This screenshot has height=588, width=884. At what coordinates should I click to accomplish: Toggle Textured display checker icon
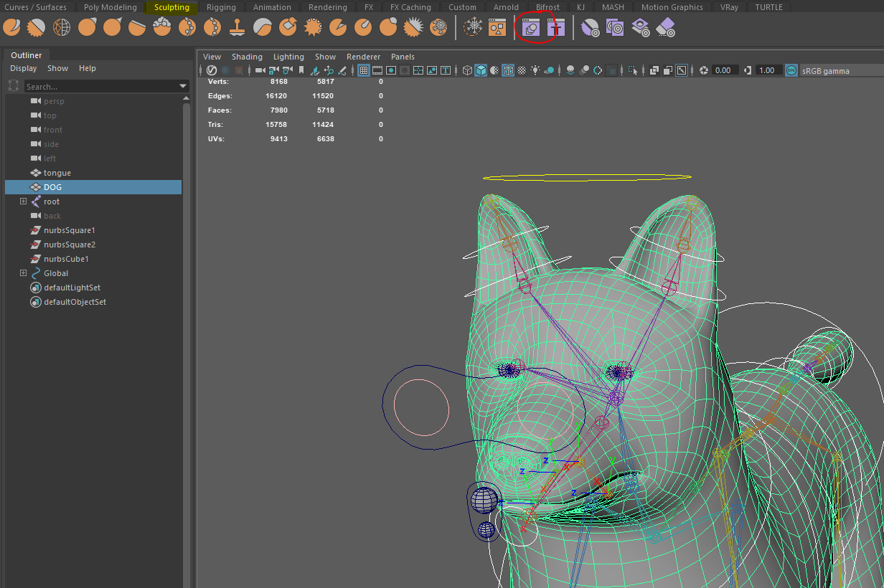point(521,70)
